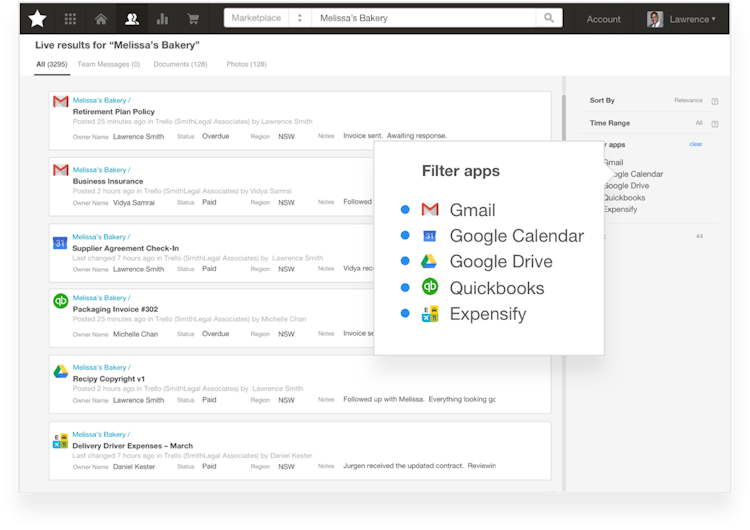This screenshot has height=530, width=750.
Task: Open Delivery Driver Expenses – March title
Action: click(132, 445)
